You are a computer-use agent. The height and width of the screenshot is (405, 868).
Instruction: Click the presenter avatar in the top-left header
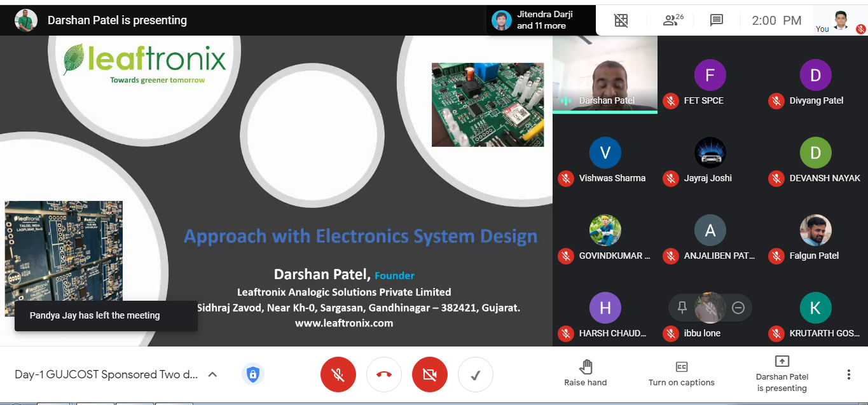[x=26, y=20]
